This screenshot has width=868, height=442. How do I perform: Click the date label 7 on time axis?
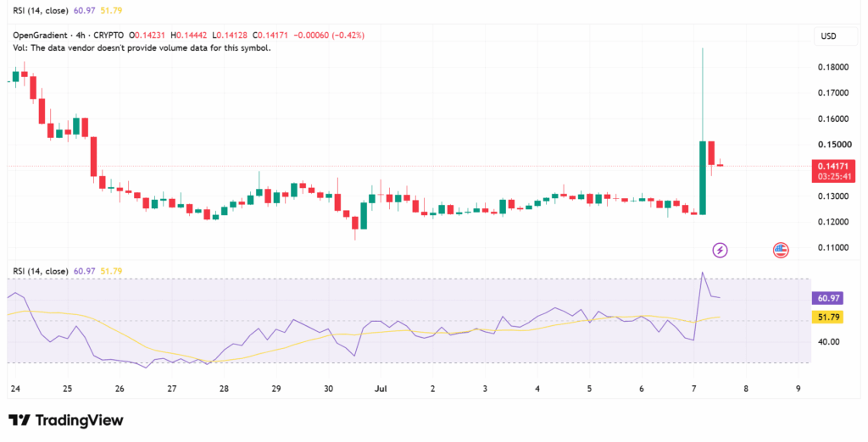tap(694, 388)
